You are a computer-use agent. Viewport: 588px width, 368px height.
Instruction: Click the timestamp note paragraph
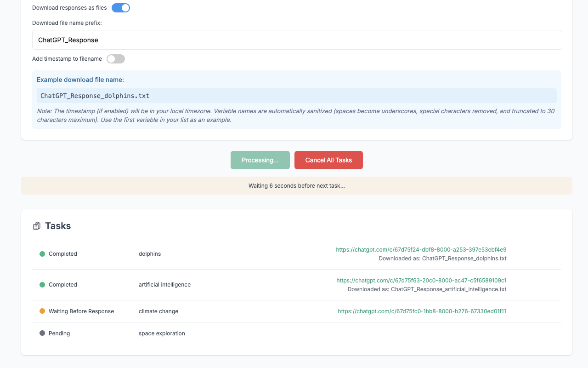[296, 115]
